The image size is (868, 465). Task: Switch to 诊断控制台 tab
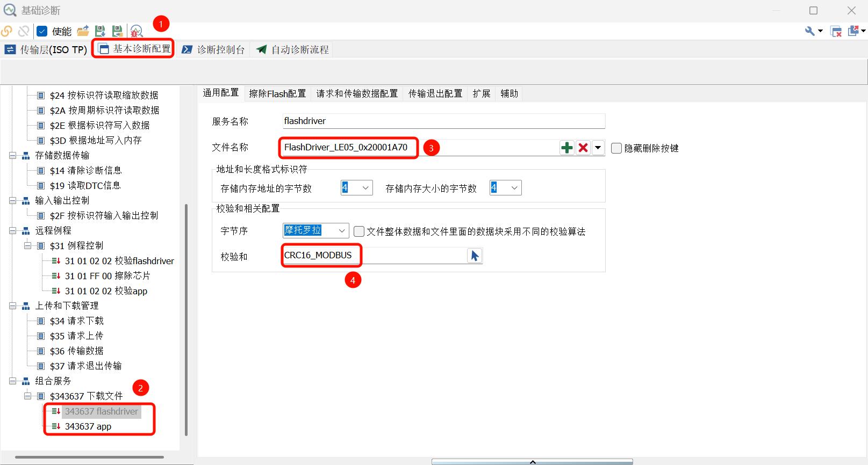pos(213,49)
